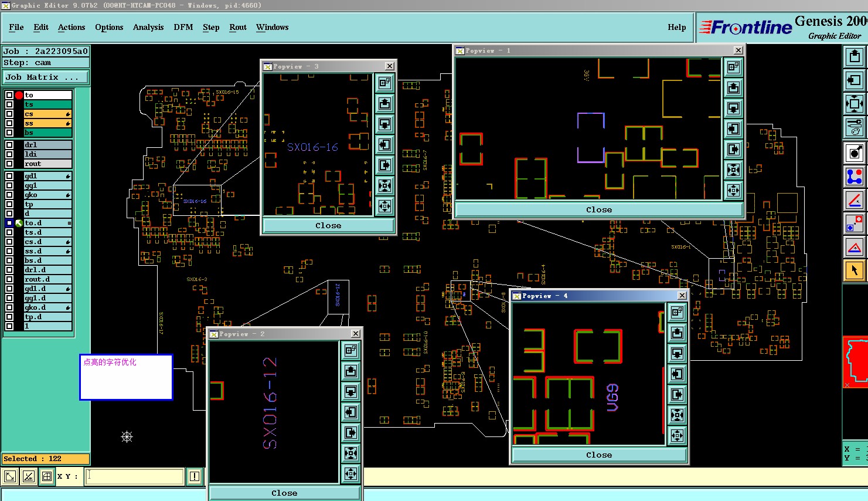Toggle display checkbox for layer 'bs.d'

pyautogui.click(x=9, y=260)
